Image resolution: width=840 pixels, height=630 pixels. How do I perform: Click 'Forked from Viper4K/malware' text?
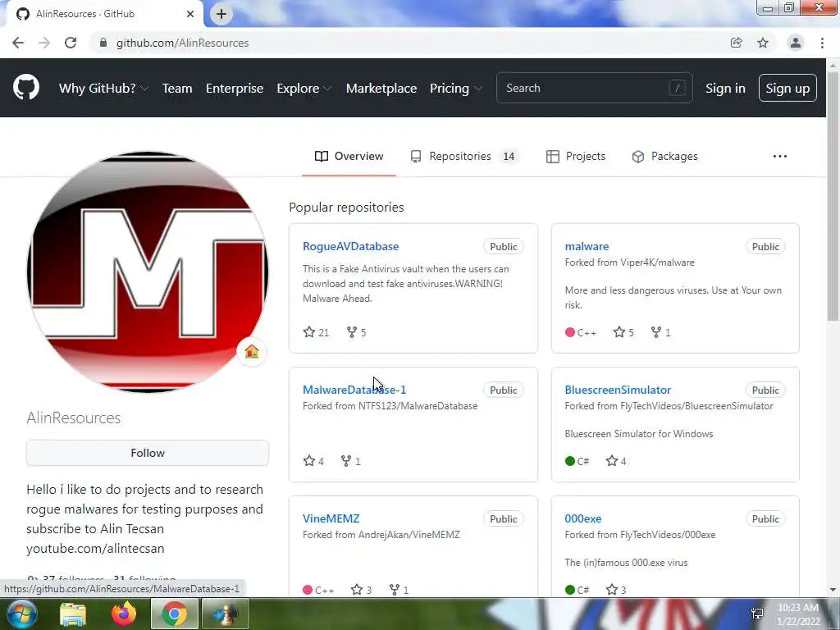coord(629,262)
